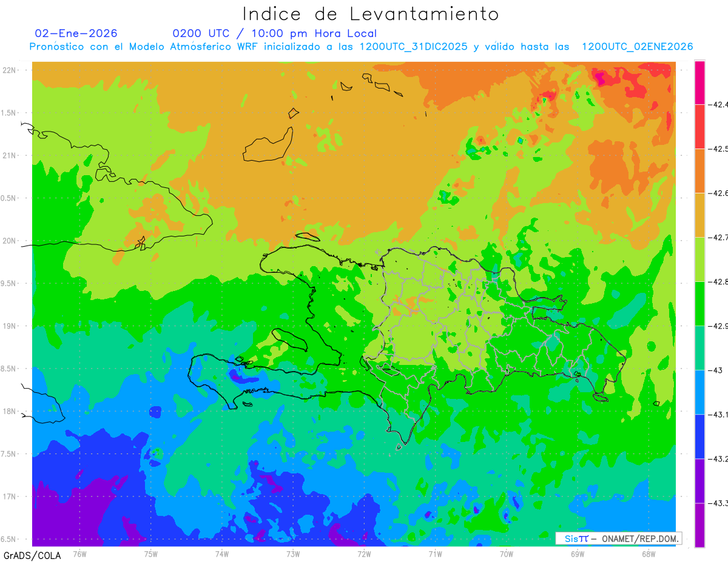Viewport: 728px width, 562px height.
Task: Click the longitude label '74W'
Action: [222, 554]
